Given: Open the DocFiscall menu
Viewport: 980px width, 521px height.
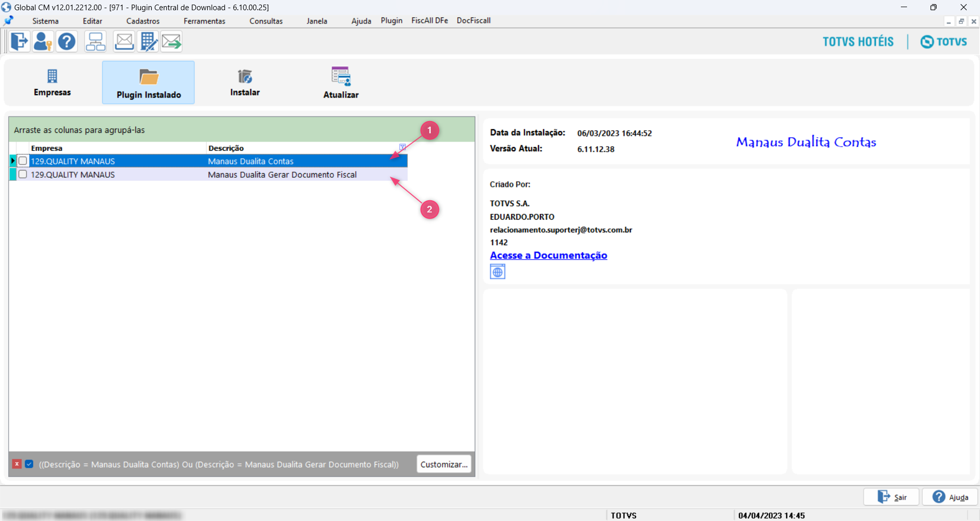Looking at the screenshot, I should 474,20.
